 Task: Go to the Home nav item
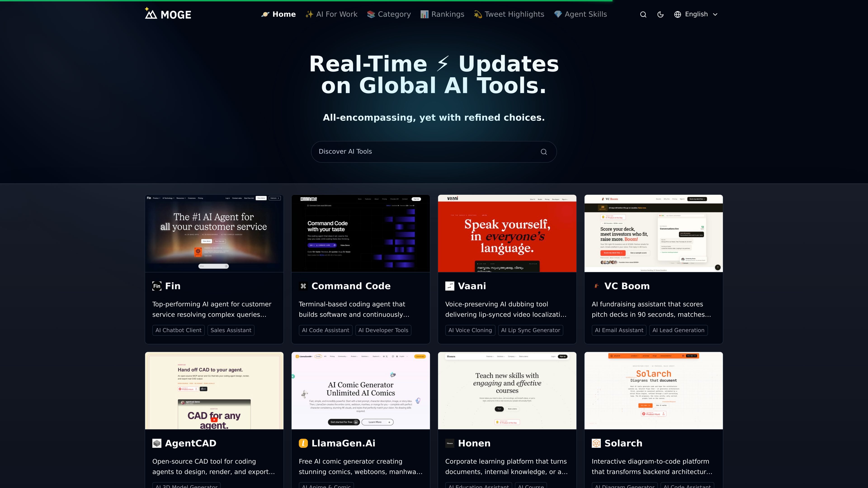[x=278, y=14]
